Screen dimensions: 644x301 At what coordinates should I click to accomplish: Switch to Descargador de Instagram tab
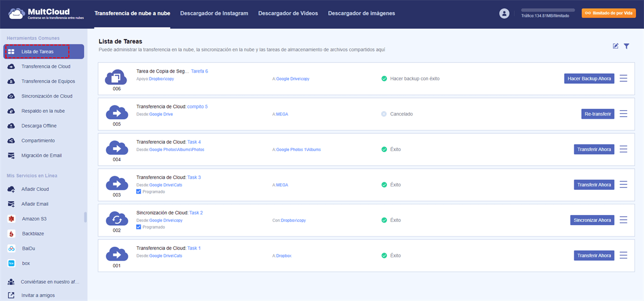click(214, 13)
